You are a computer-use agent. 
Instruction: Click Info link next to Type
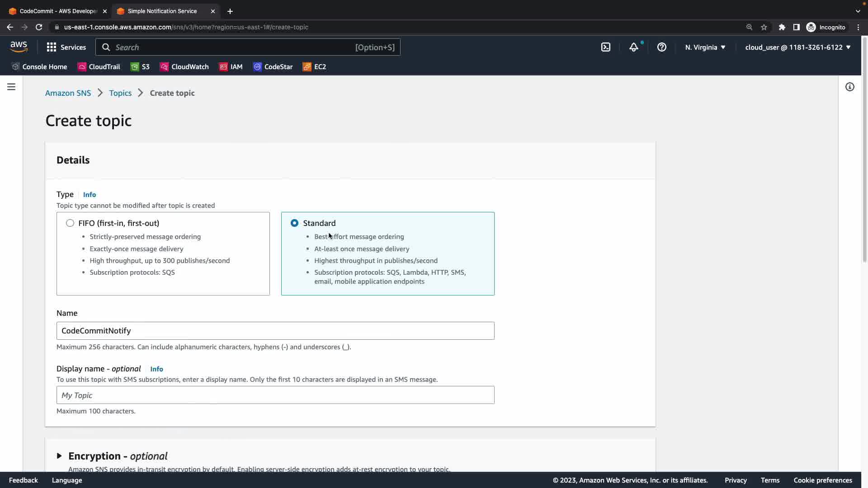tap(90, 195)
